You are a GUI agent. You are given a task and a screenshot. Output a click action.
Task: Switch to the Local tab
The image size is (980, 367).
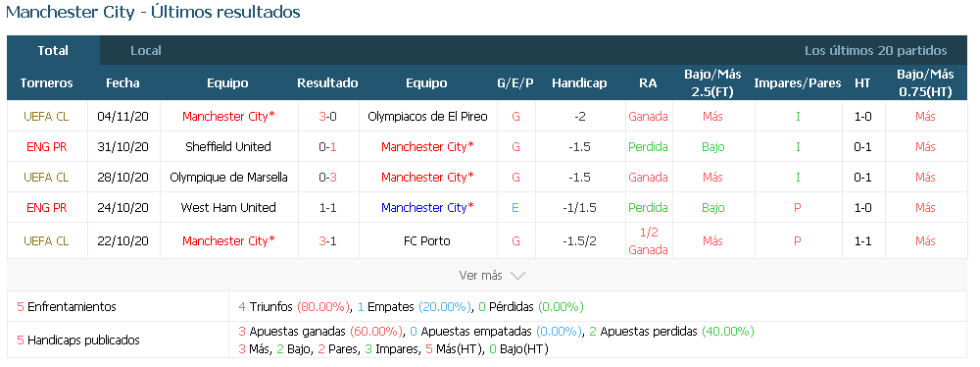point(146,51)
